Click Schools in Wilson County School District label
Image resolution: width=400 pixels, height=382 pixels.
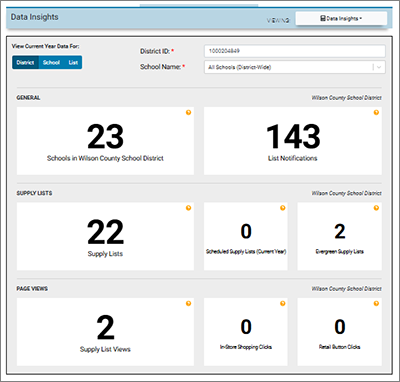coord(105,158)
